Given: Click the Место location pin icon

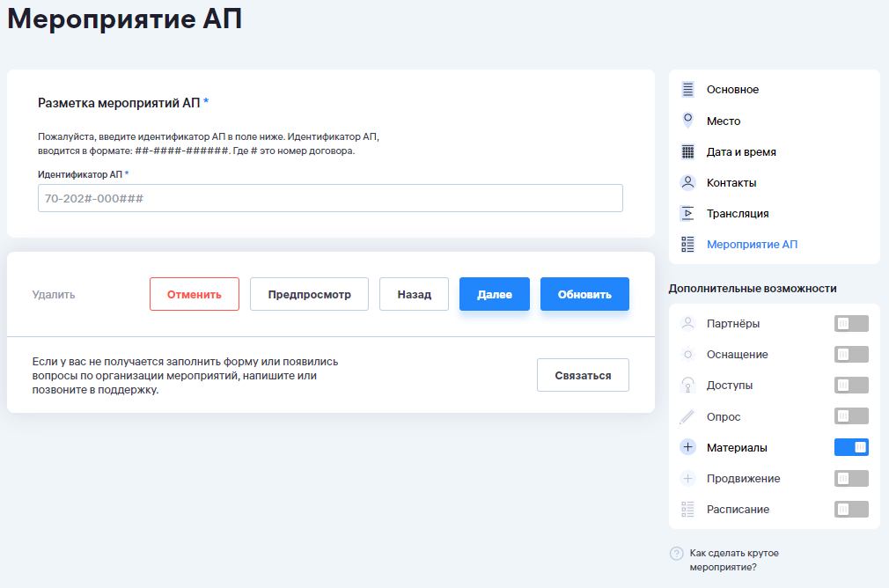Looking at the screenshot, I should point(687,121).
